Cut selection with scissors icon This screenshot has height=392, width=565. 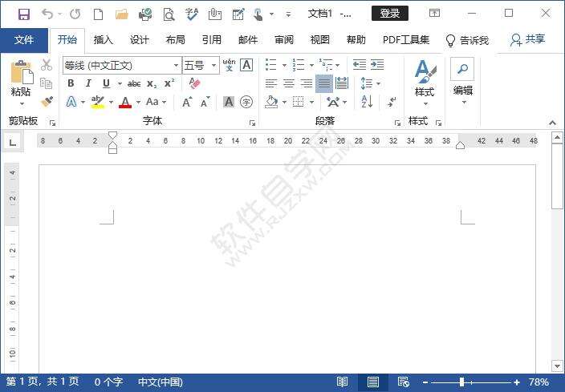[46, 65]
